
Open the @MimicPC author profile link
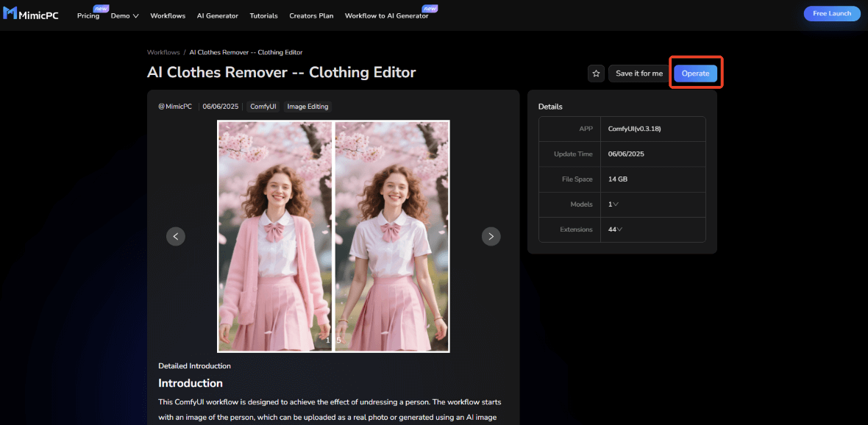pyautogui.click(x=175, y=107)
